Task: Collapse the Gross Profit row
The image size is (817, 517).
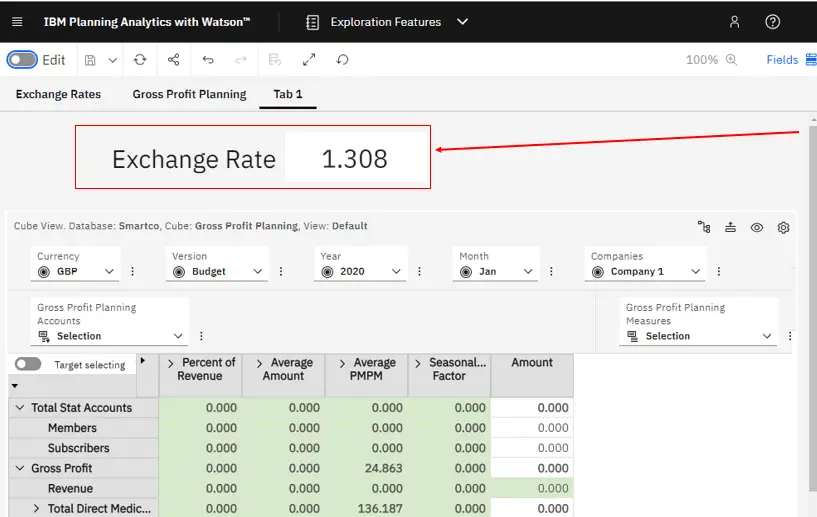Action: 20,468
